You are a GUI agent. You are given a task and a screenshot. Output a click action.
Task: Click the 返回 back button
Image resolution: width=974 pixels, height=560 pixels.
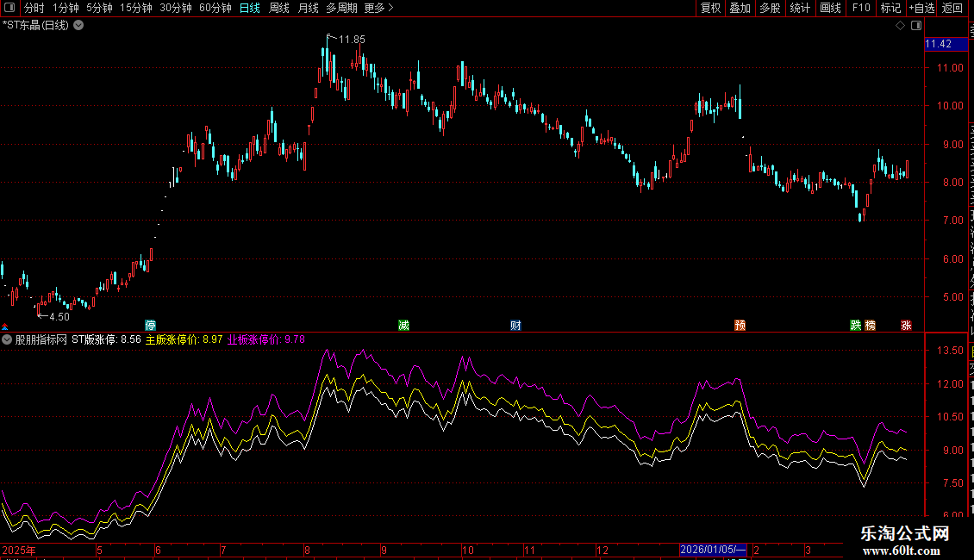[x=952, y=8]
